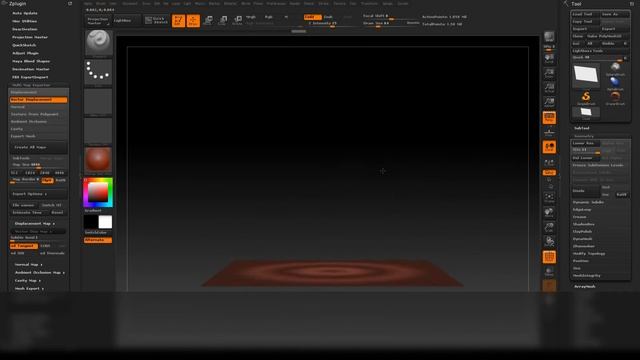640x360 pixels.
Task: Open the stroke type dots thumbnail
Action: pos(98,71)
